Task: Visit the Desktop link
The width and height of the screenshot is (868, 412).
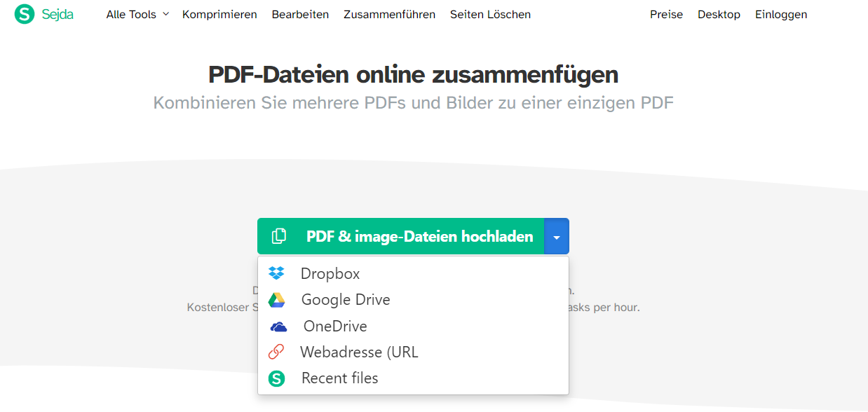Action: (x=719, y=14)
